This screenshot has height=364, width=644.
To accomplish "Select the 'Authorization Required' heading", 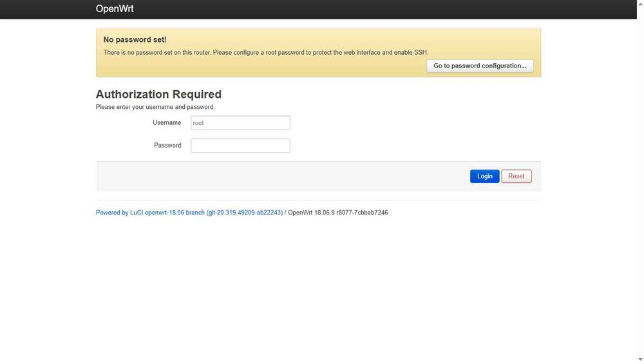I will pyautogui.click(x=158, y=94).
